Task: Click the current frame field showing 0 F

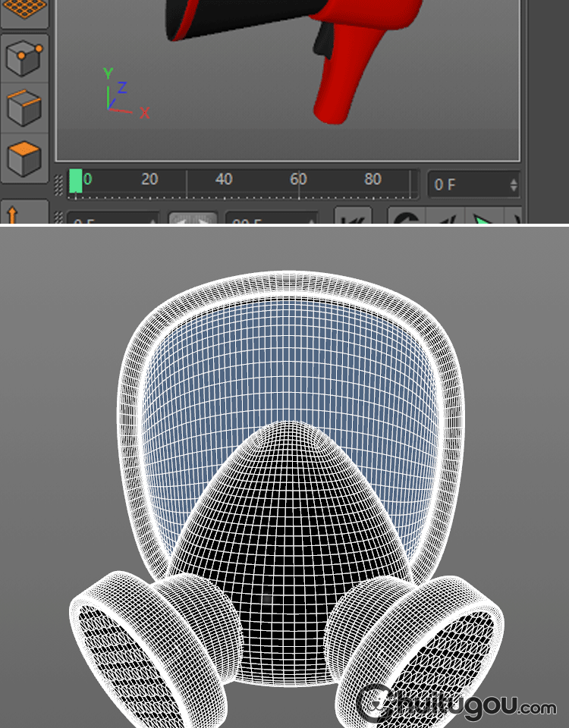Action: 473,184
